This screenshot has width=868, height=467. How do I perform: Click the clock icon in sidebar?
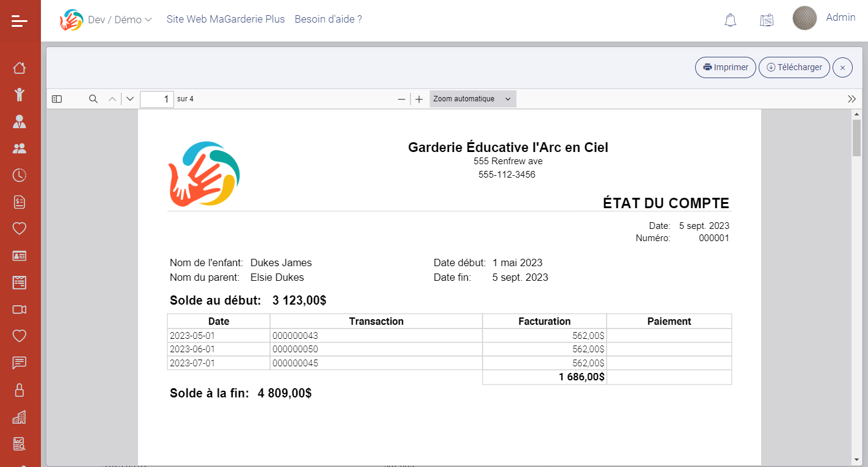[20, 175]
